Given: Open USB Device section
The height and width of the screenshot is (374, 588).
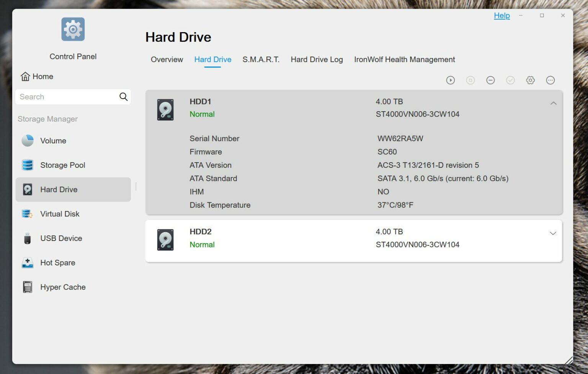Looking at the screenshot, I should point(61,238).
